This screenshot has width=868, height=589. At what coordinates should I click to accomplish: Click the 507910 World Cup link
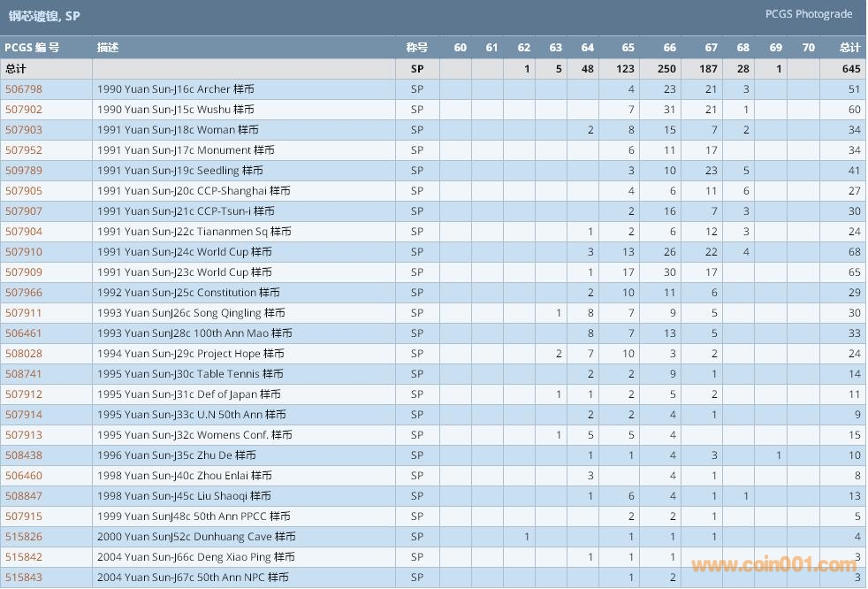click(x=24, y=252)
